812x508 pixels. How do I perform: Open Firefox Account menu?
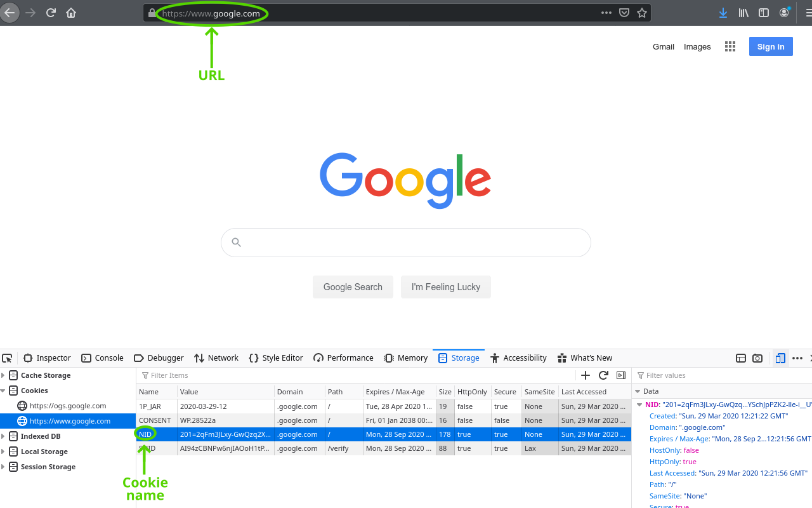pos(785,13)
